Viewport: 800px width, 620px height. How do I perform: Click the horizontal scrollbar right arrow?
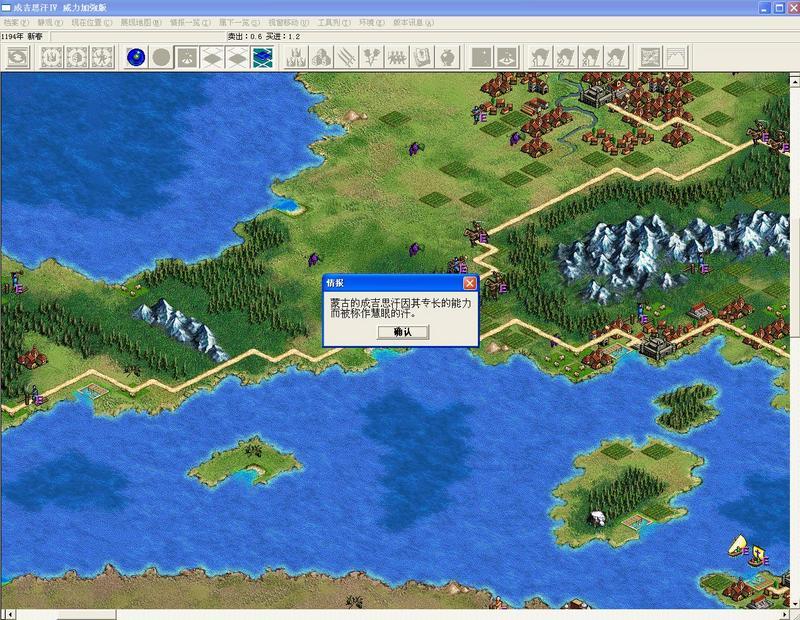click(x=784, y=614)
